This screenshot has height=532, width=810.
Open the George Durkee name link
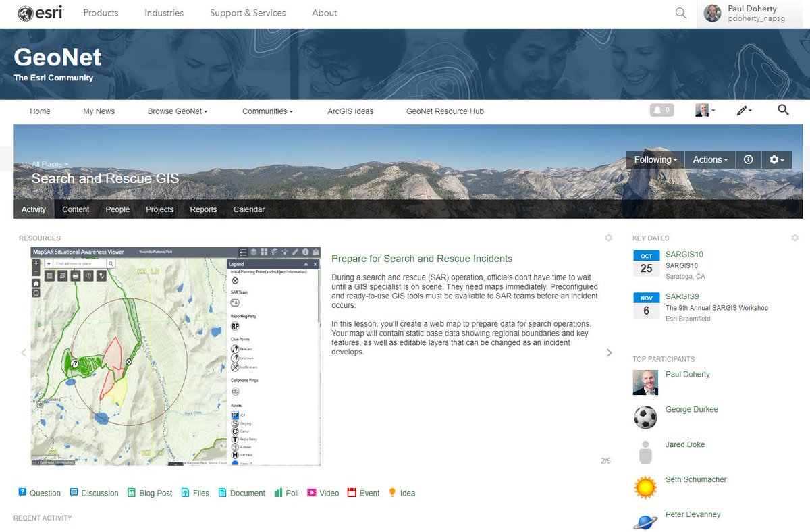692,410
